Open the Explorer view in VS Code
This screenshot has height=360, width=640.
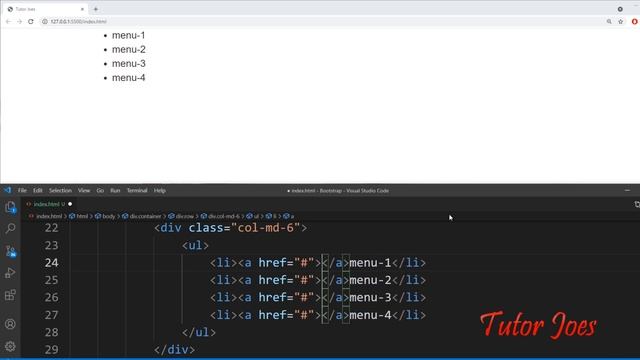[11, 207]
